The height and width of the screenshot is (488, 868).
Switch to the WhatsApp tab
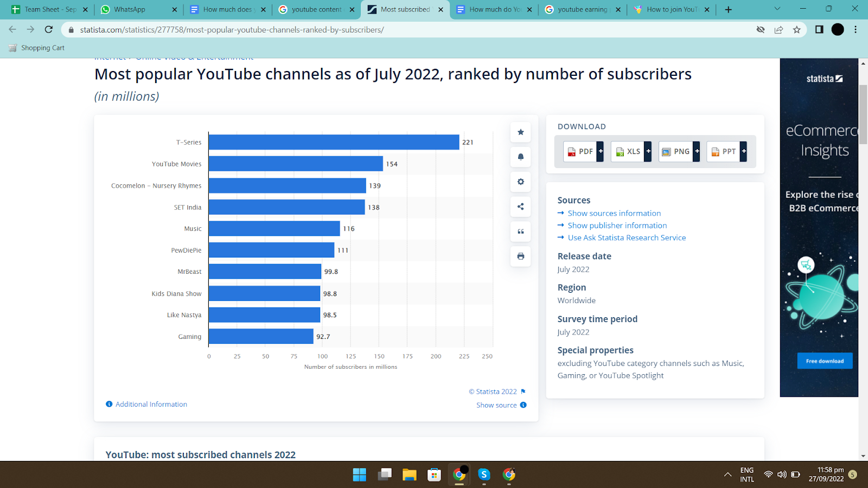[138, 9]
